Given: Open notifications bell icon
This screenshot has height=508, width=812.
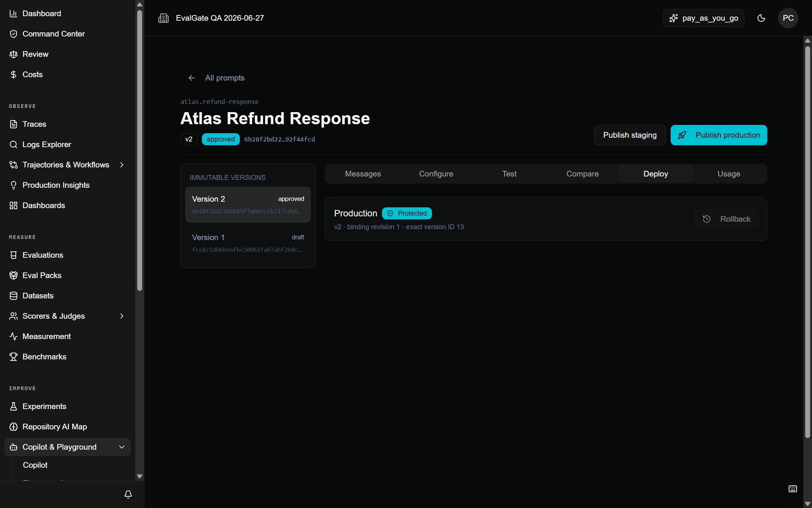Looking at the screenshot, I should click(x=128, y=494).
